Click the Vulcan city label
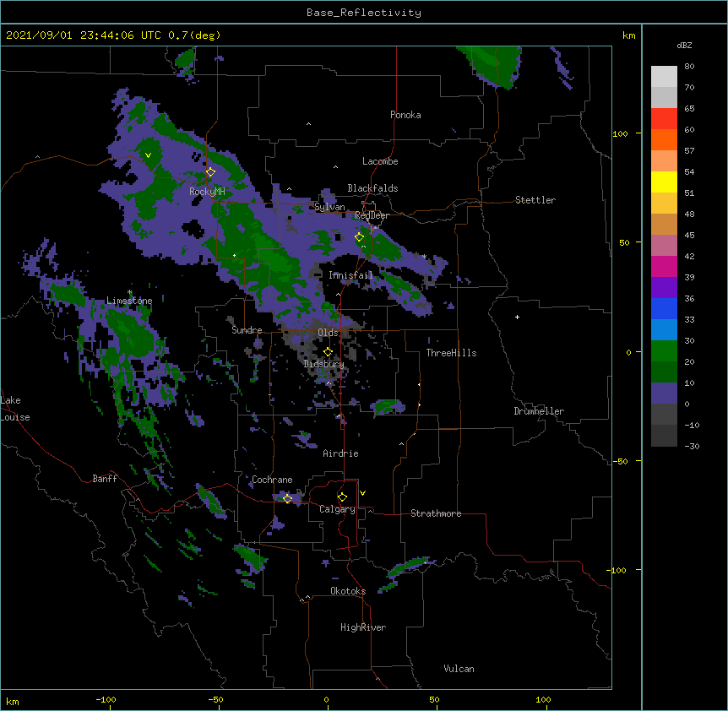Screen dimensions: 728x711 (x=459, y=669)
